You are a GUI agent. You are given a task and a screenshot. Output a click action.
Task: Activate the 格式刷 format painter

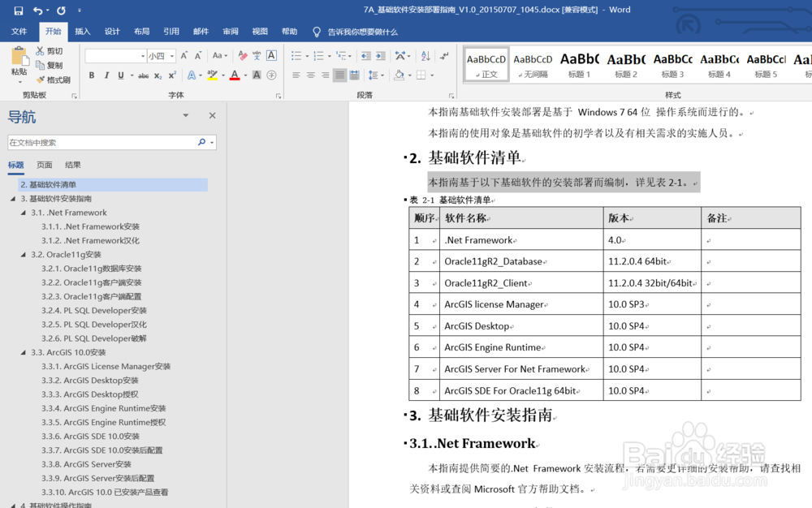click(54, 80)
